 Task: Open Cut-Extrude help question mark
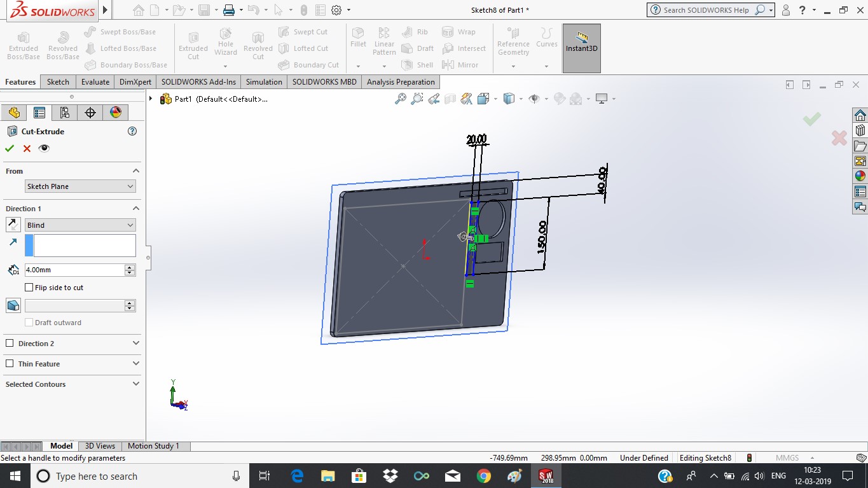tap(132, 131)
